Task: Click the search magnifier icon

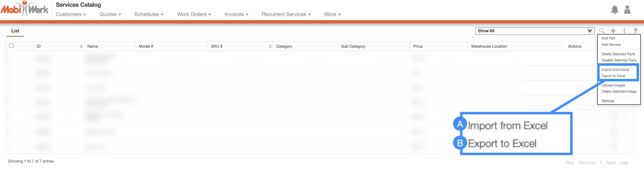Action: 602,31
